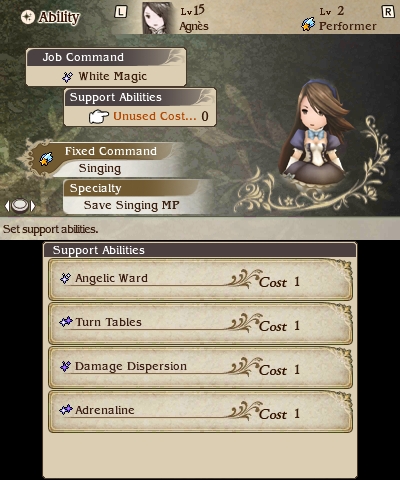The image size is (400, 480).
Task: Click the pointing hand cursor icon
Action: [99, 117]
